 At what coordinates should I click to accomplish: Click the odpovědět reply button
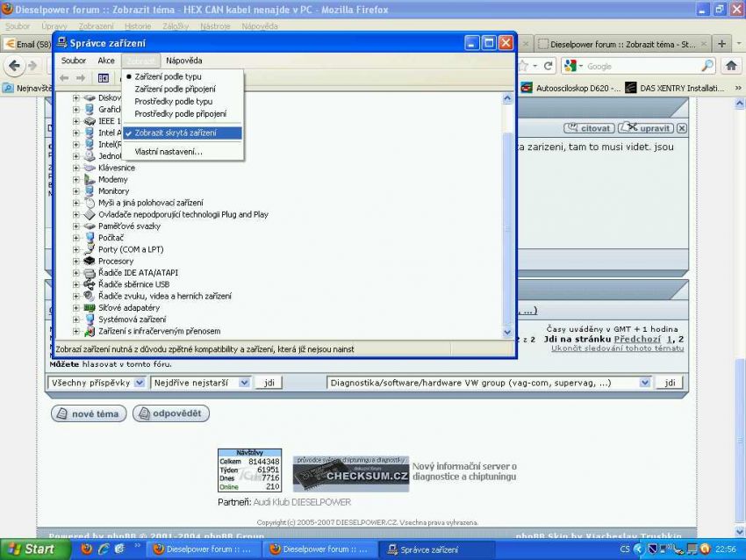pos(171,413)
